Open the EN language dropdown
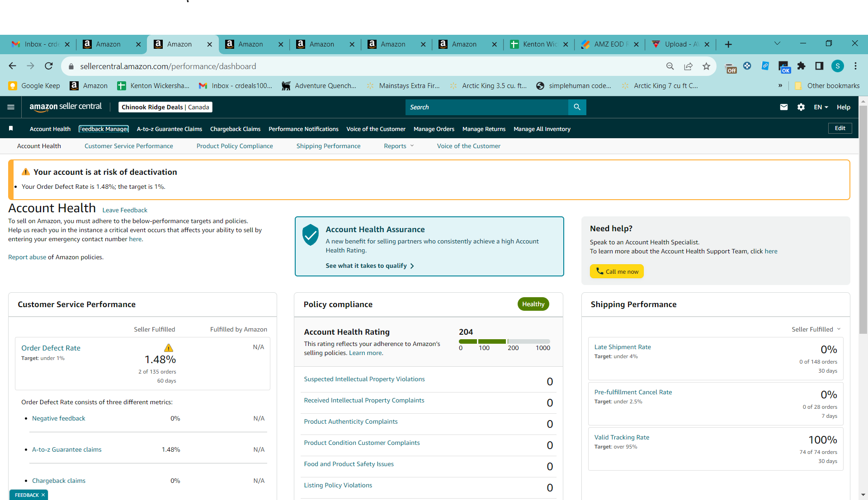Viewport: 868px width, 500px height. 821,107
